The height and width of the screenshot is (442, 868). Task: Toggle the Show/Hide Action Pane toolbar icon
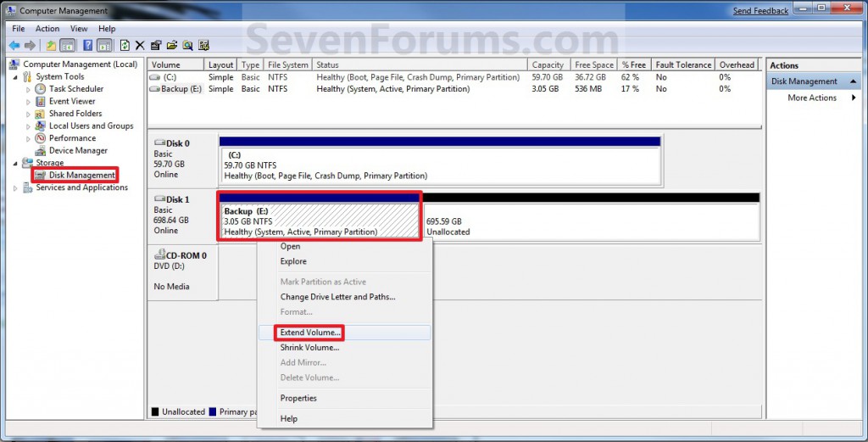(104, 46)
